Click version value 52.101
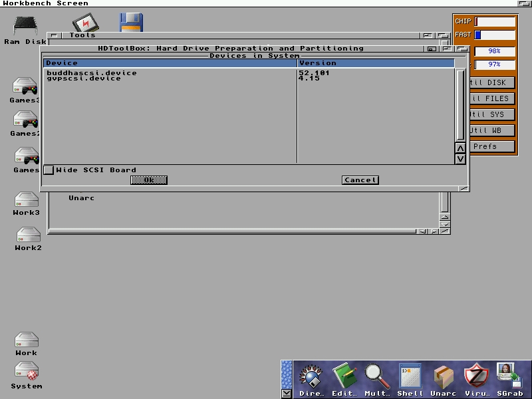Viewport: 532px width, 399px height. (x=314, y=72)
